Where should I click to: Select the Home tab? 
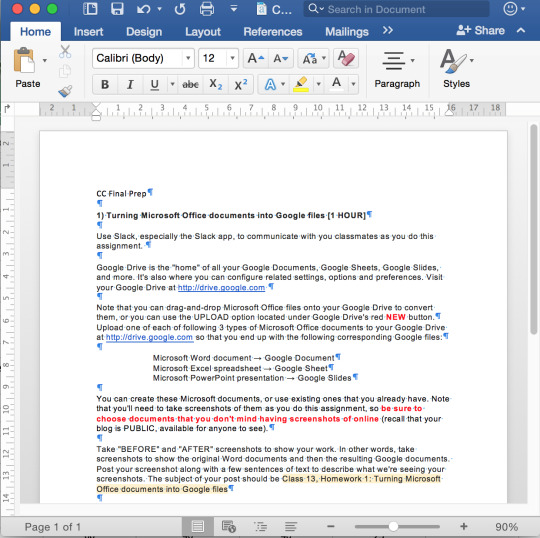35,32
